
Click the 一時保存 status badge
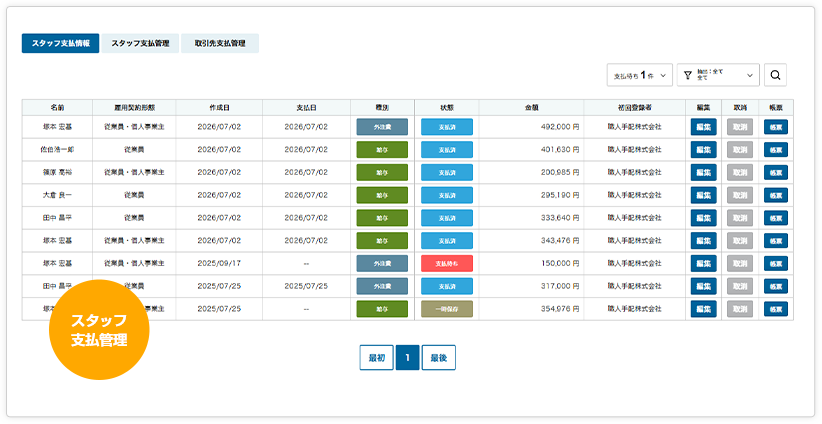(447, 309)
